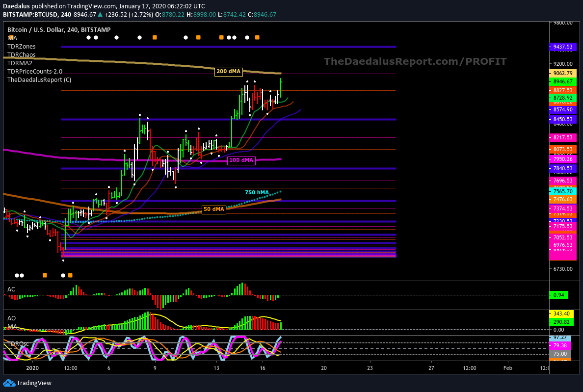Image resolution: width=583 pixels, height=392 pixels.
Task: Click the AO pane label
Action: click(x=11, y=318)
